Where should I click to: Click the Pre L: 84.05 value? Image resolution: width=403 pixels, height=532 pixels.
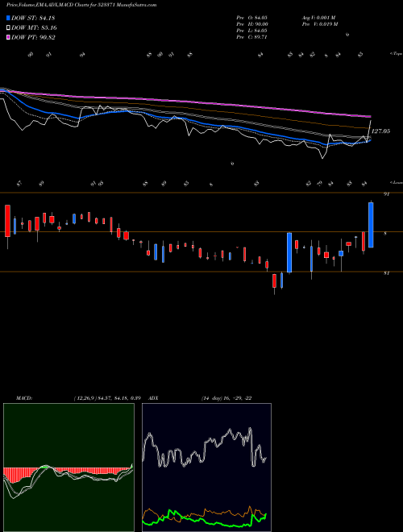[x=252, y=31]
